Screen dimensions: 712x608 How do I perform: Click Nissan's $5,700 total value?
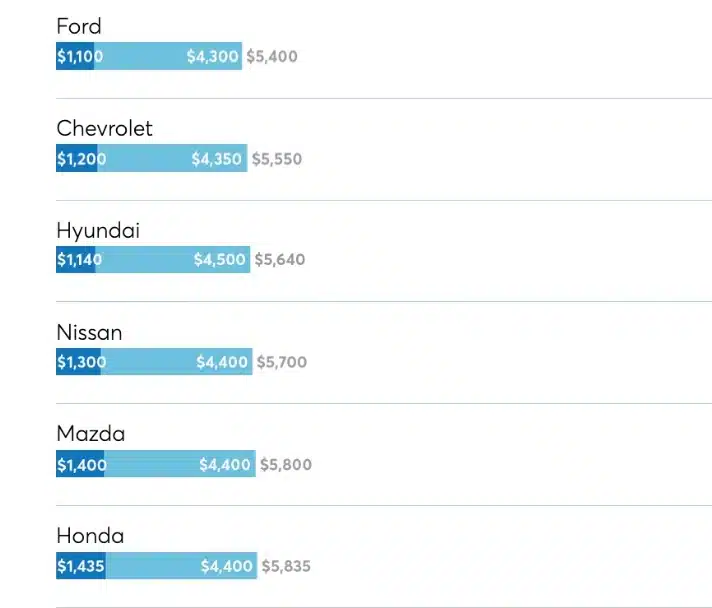pos(282,362)
